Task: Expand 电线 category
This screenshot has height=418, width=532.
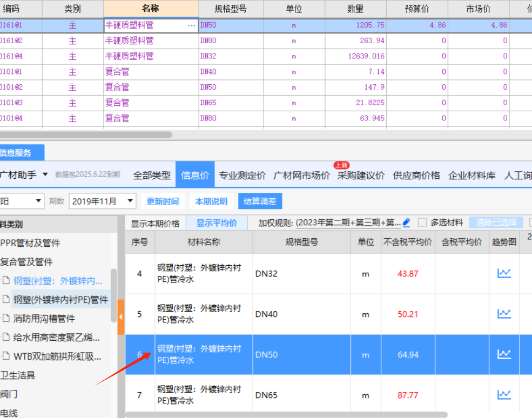Action: 9,413
